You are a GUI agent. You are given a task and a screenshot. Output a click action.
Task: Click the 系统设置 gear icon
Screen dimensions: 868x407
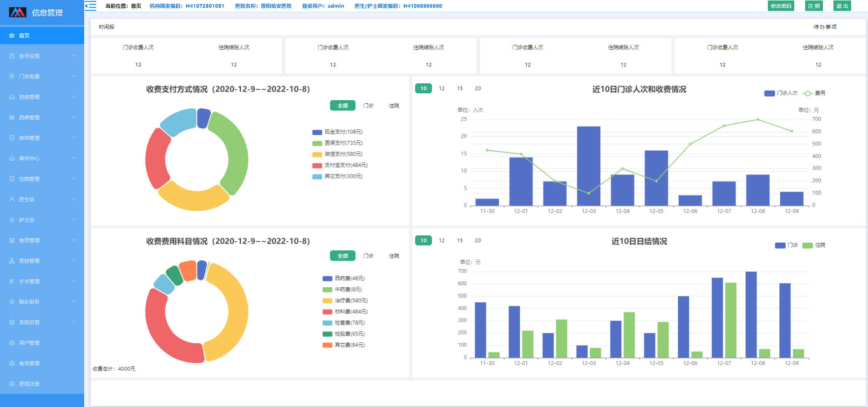coord(12,322)
